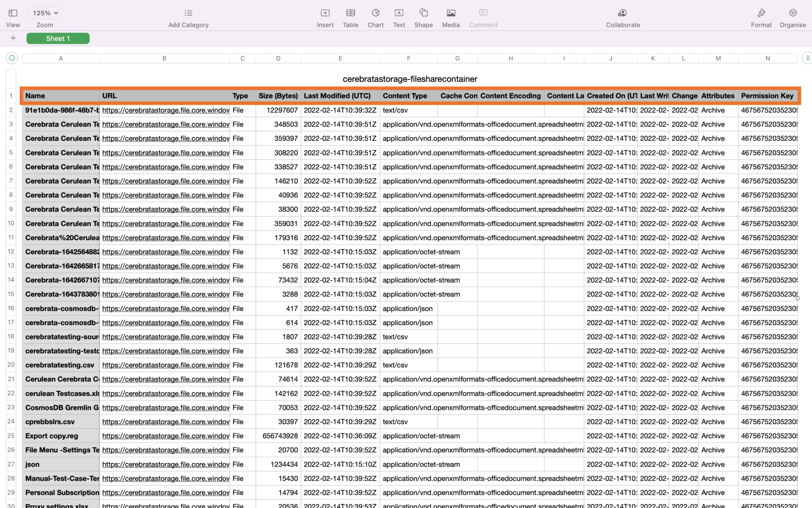812x508 pixels.
Task: Open the Shape toolbar icon
Action: coord(423,13)
